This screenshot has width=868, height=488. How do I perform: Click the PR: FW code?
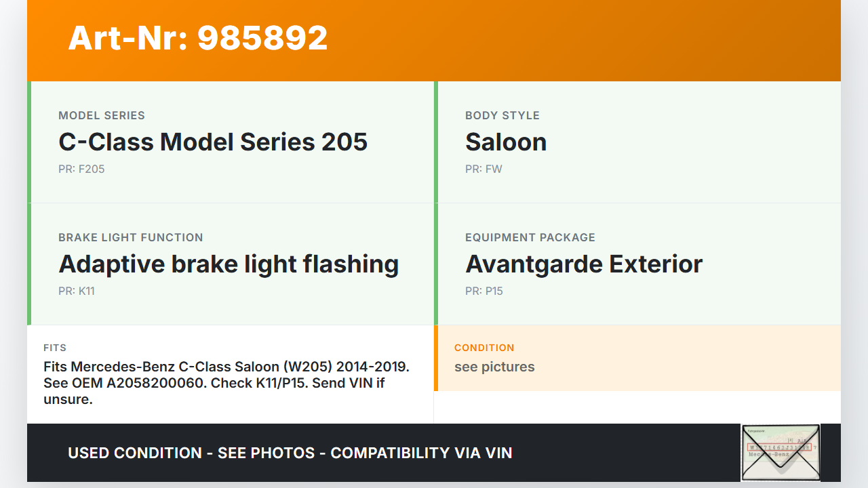[x=484, y=169]
